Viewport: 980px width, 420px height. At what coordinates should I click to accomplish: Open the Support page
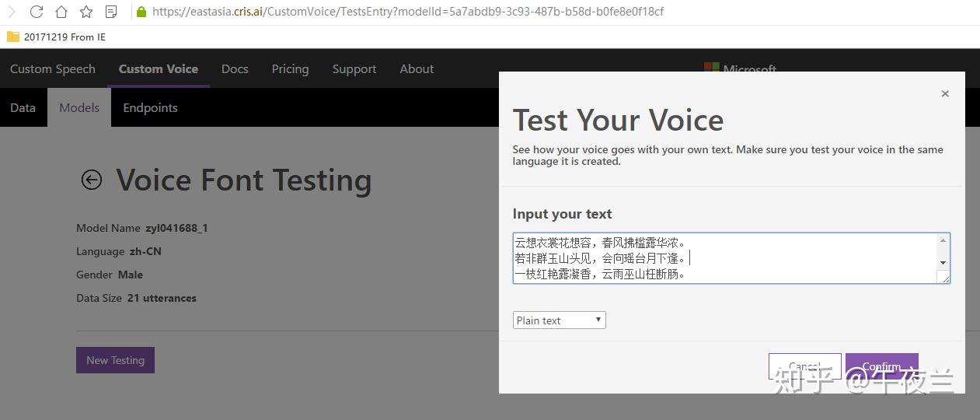pos(354,68)
